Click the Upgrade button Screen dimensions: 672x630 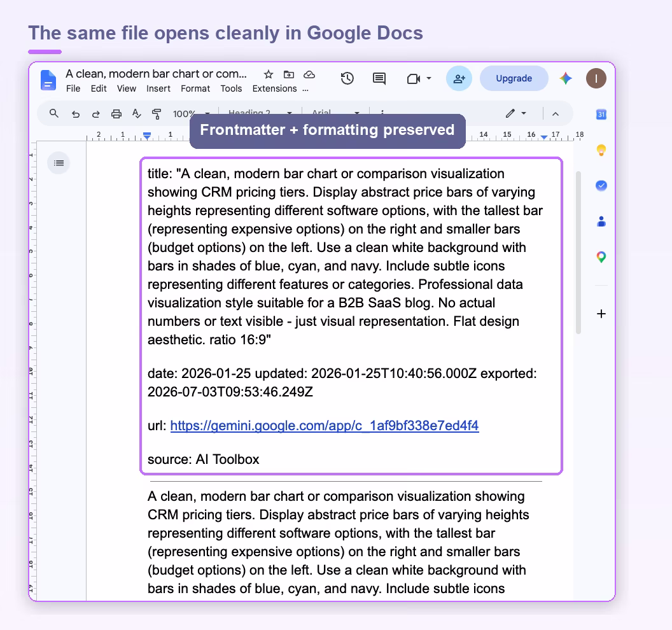coord(514,78)
